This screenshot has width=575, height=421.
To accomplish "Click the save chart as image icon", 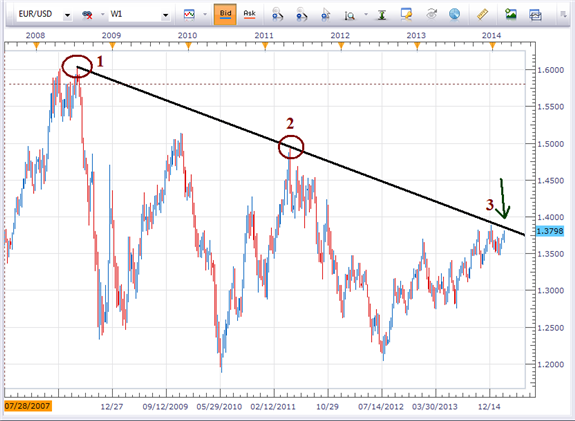I will [510, 14].
